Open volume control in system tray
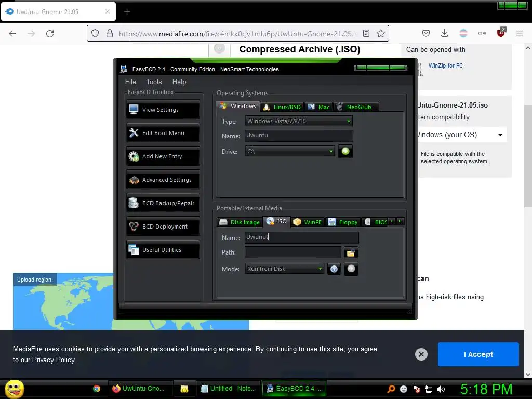 pos(441,389)
